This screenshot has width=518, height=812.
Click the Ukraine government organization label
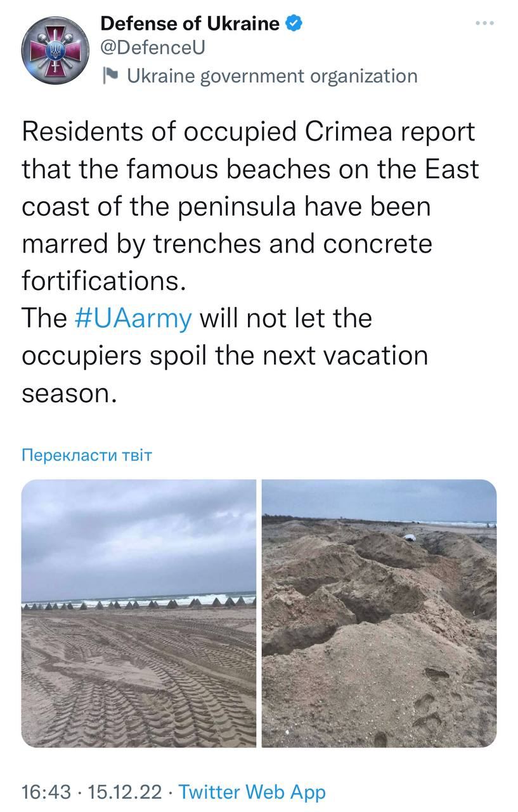(x=272, y=76)
